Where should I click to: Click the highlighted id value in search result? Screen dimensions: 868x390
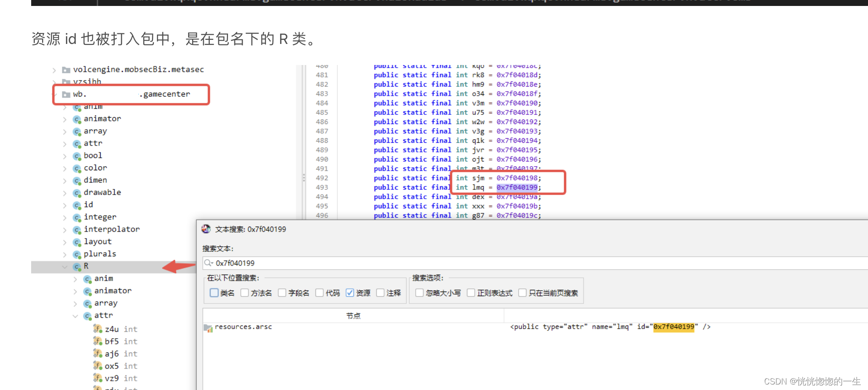click(673, 327)
